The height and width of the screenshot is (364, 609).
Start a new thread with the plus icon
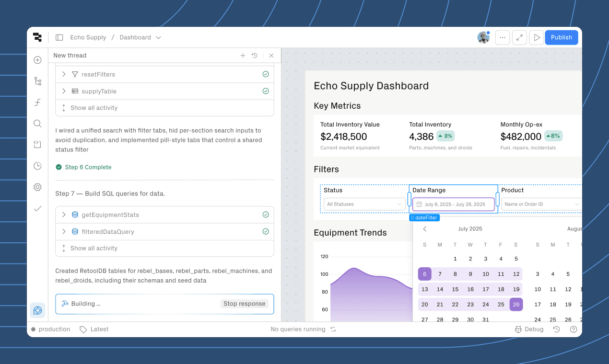click(243, 55)
